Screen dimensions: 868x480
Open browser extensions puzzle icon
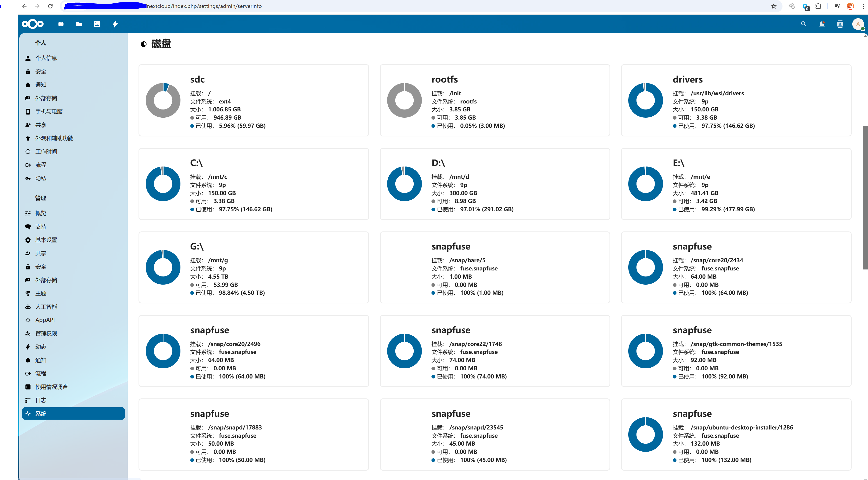818,6
